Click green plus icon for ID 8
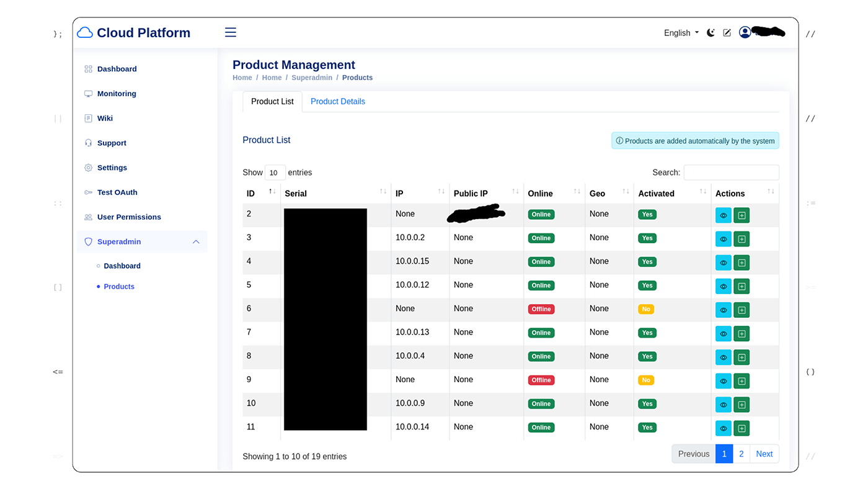The width and height of the screenshot is (868, 489). (742, 357)
